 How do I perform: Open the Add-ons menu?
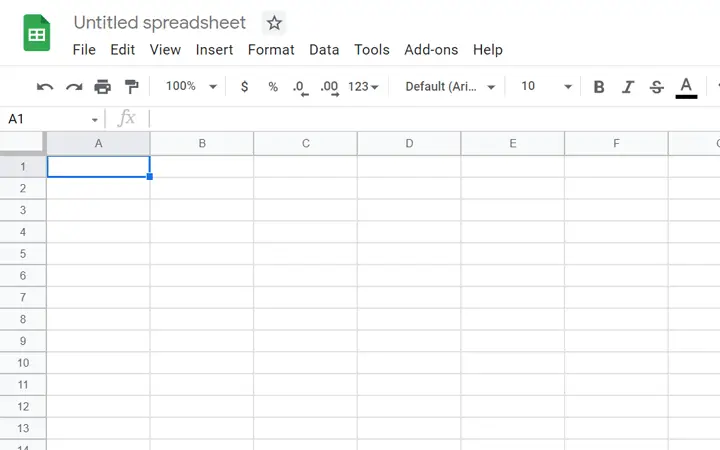click(x=431, y=50)
